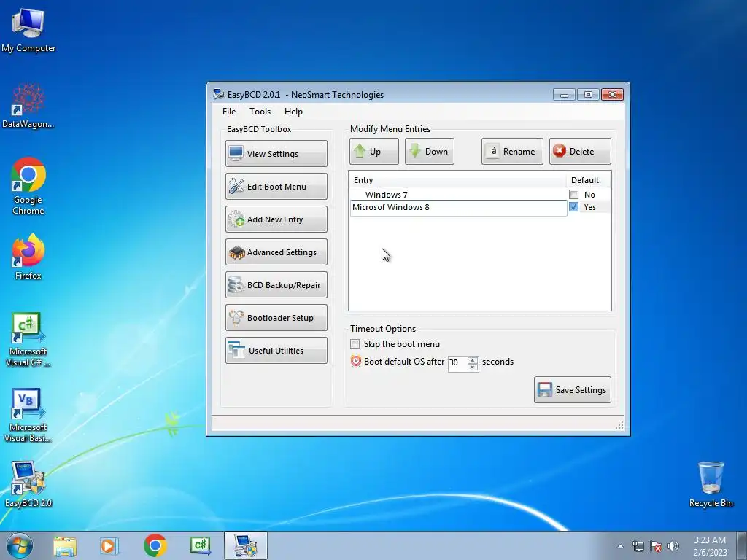The image size is (747, 560).
Task: Select Google Chrome desktop icon
Action: coord(28,186)
